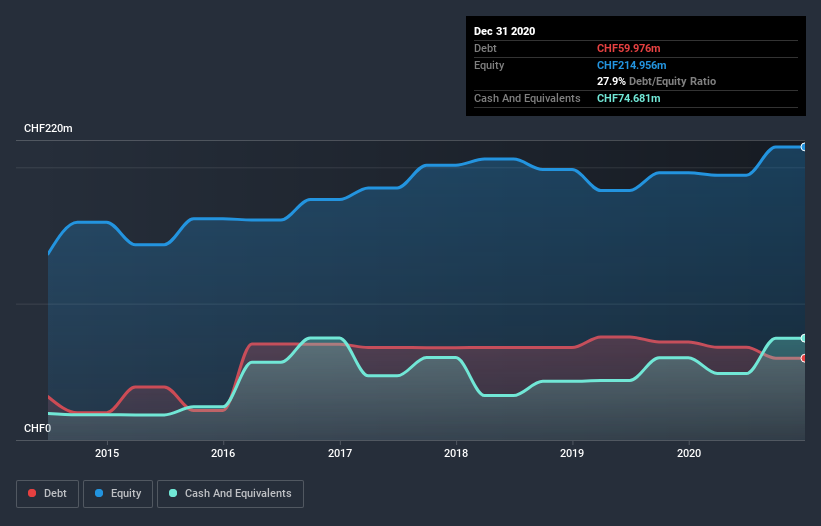The width and height of the screenshot is (821, 526).
Task: Click the CHF214.956m equity value
Action: 631,65
